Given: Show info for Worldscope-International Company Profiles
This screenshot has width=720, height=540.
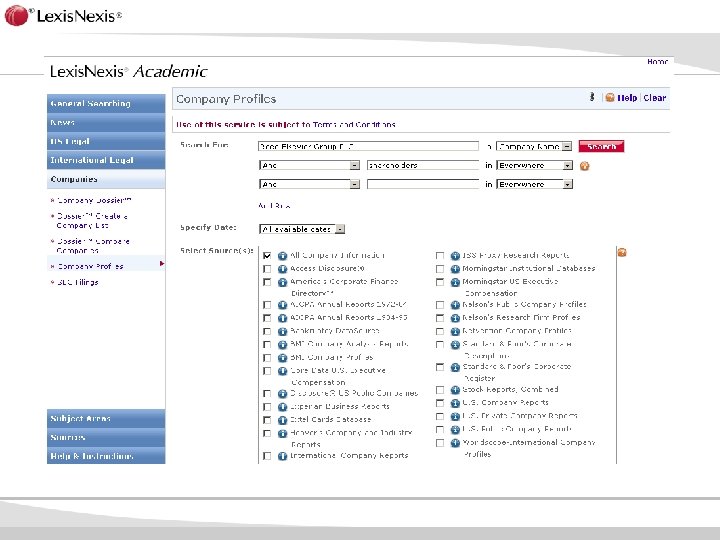Looking at the screenshot, I should point(455,443).
